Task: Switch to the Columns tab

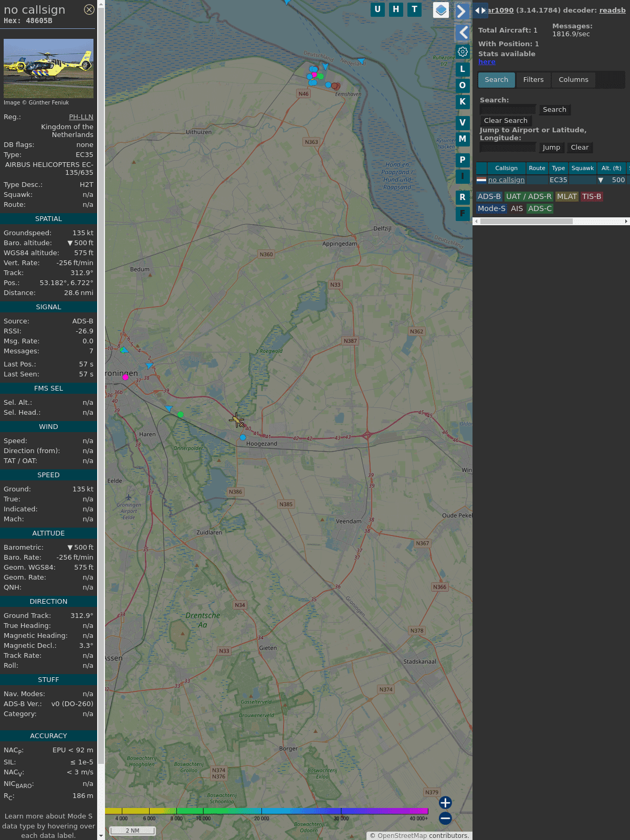Action: point(573,80)
